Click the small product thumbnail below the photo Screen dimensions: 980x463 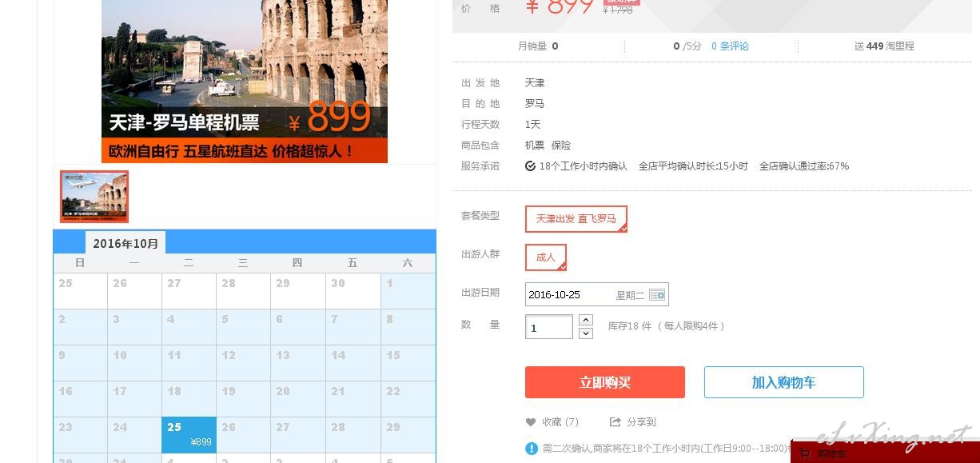click(94, 197)
